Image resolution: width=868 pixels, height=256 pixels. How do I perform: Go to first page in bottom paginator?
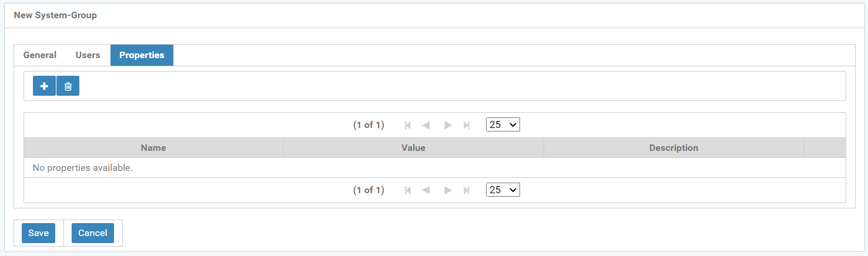408,190
